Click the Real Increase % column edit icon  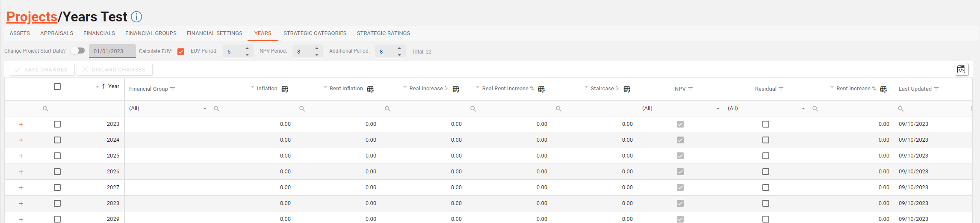tap(456, 89)
